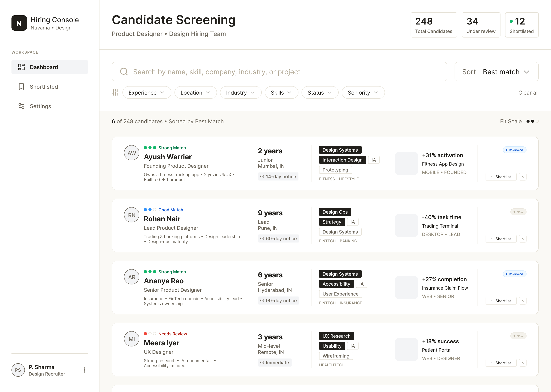Image resolution: width=551 pixels, height=392 pixels.
Task: Open the Insurance Claim Flow thumbnail
Action: pyautogui.click(x=406, y=287)
